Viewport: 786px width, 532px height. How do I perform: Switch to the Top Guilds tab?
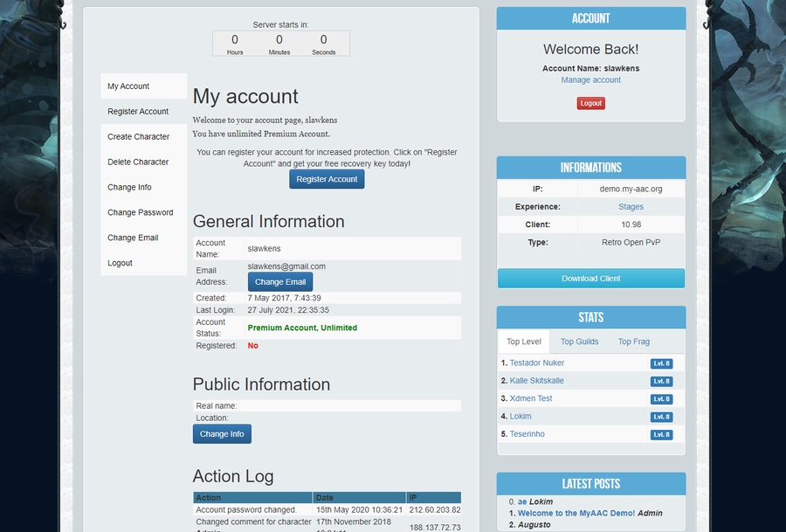click(579, 342)
